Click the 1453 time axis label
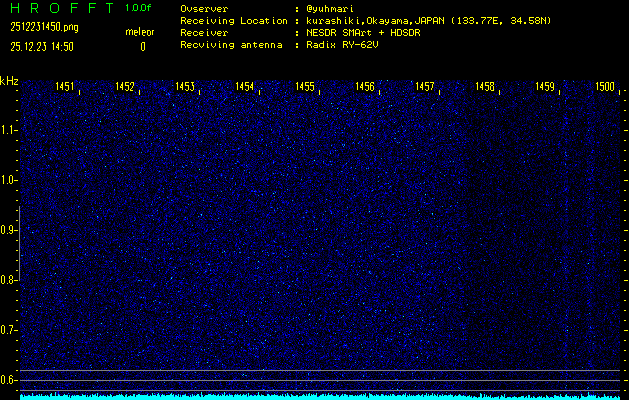629x400 pixels. coord(184,88)
